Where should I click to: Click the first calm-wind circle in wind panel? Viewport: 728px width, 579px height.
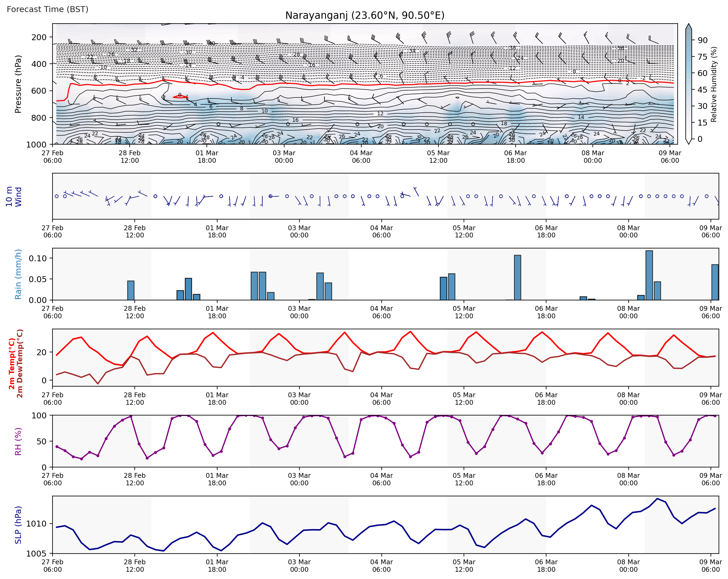pos(57,196)
